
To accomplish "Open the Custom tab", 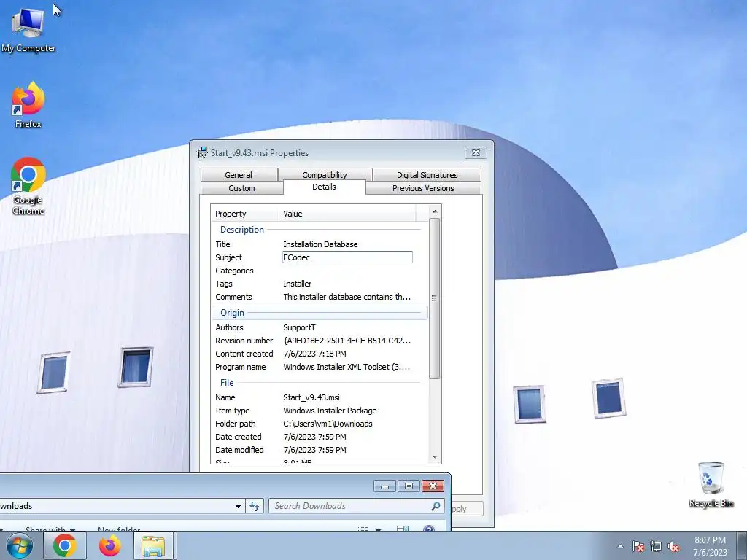I will point(241,188).
